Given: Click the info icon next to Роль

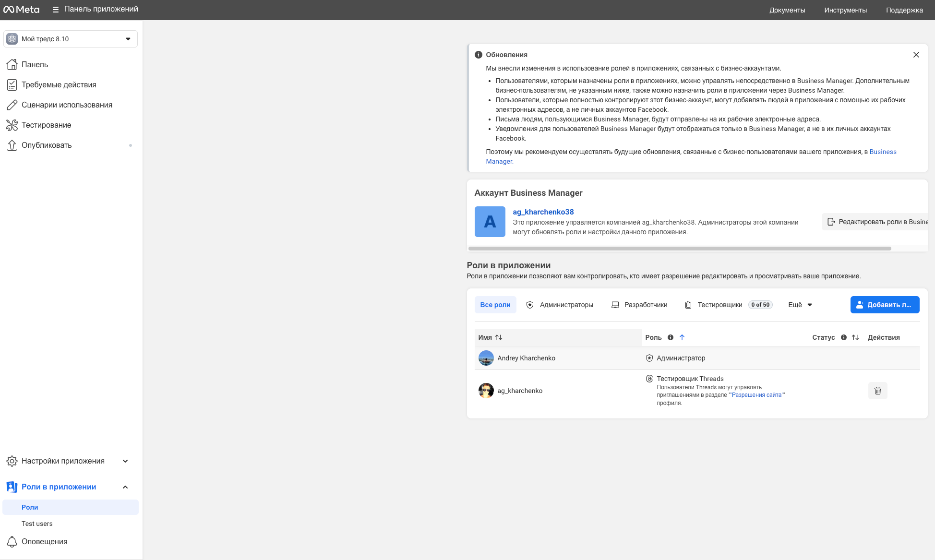Looking at the screenshot, I should coord(670,337).
